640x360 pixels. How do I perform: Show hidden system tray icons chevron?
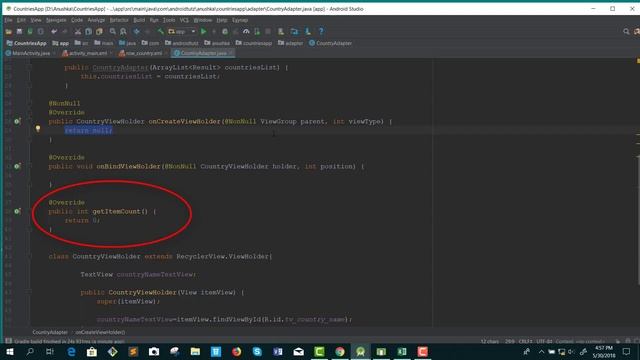point(541,351)
